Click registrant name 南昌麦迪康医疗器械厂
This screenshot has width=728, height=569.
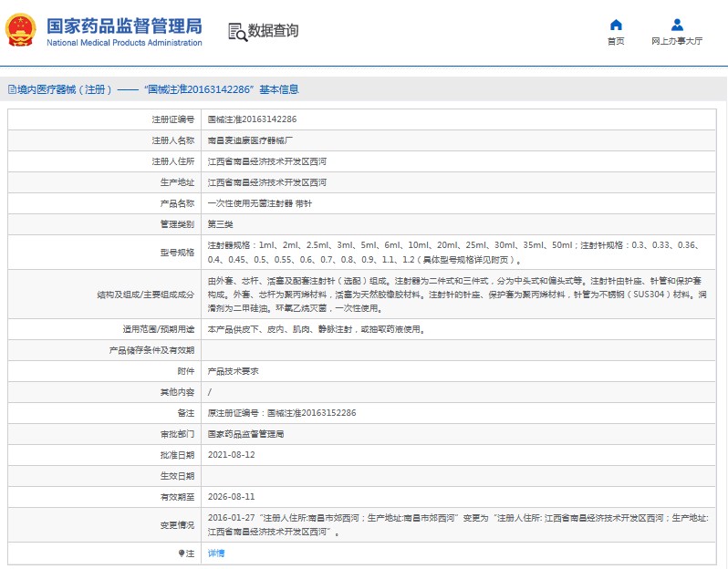(x=251, y=140)
